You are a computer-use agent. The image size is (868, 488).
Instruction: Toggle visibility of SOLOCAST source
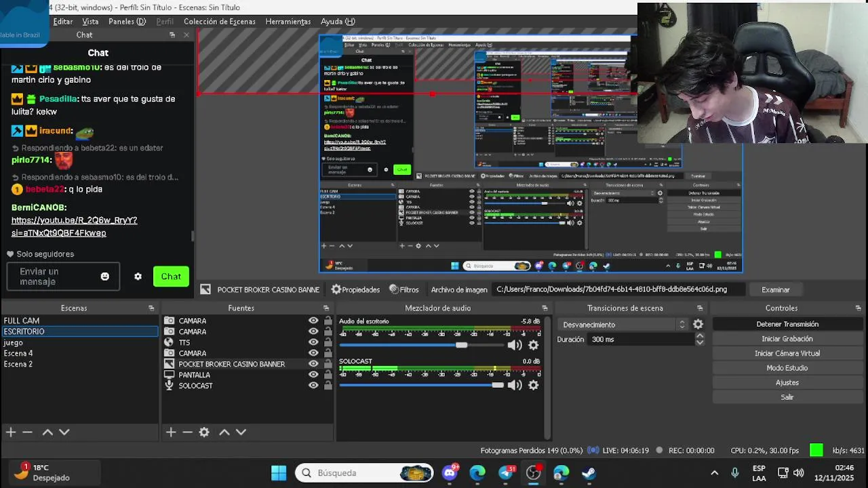(313, 386)
